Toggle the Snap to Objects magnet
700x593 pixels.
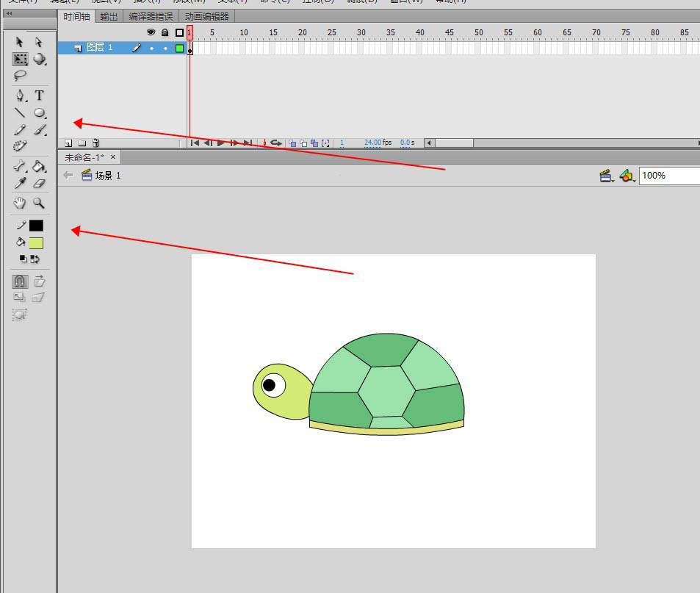20,281
